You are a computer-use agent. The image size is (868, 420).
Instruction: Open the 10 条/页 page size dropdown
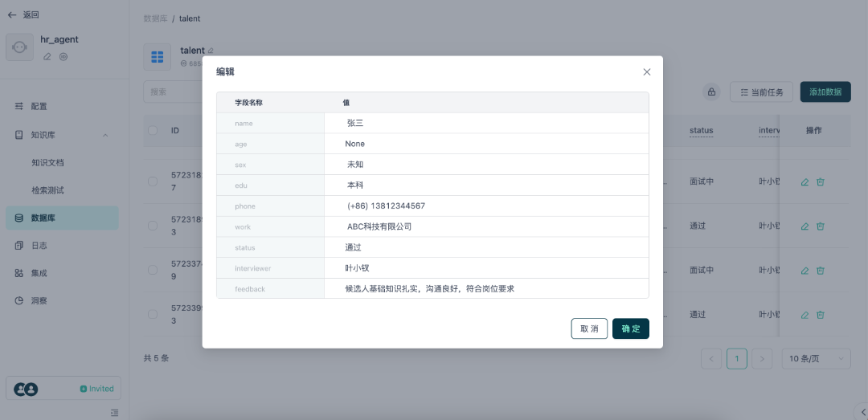pos(816,359)
